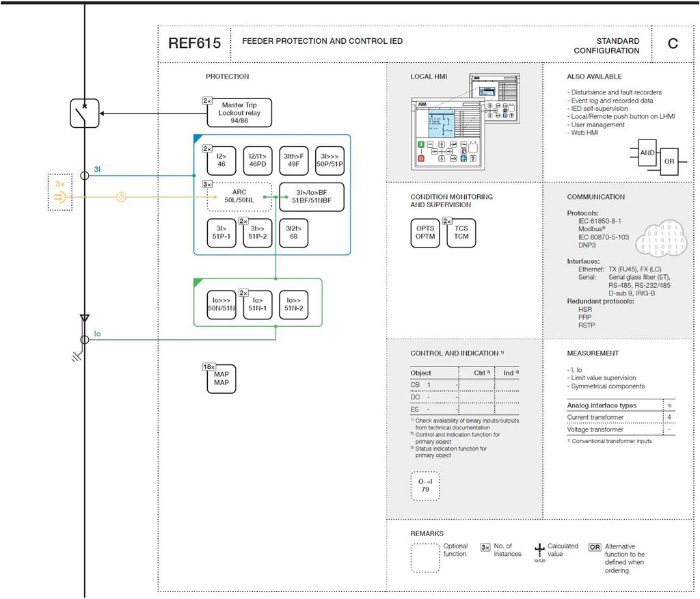The height and width of the screenshot is (599, 700).
Task: Select the 'Ctrl' column header
Action: 482,373
